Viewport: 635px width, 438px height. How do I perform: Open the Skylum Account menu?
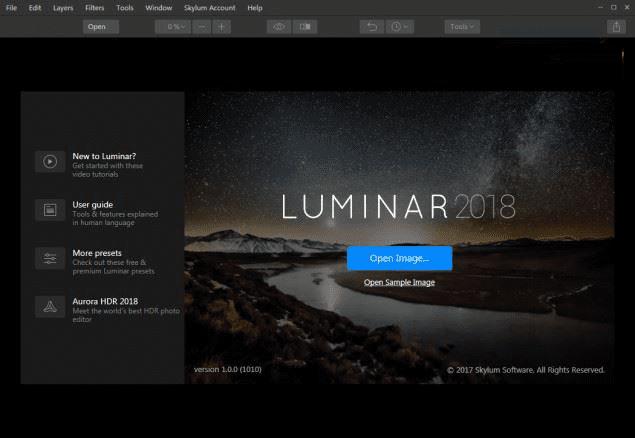click(x=210, y=8)
